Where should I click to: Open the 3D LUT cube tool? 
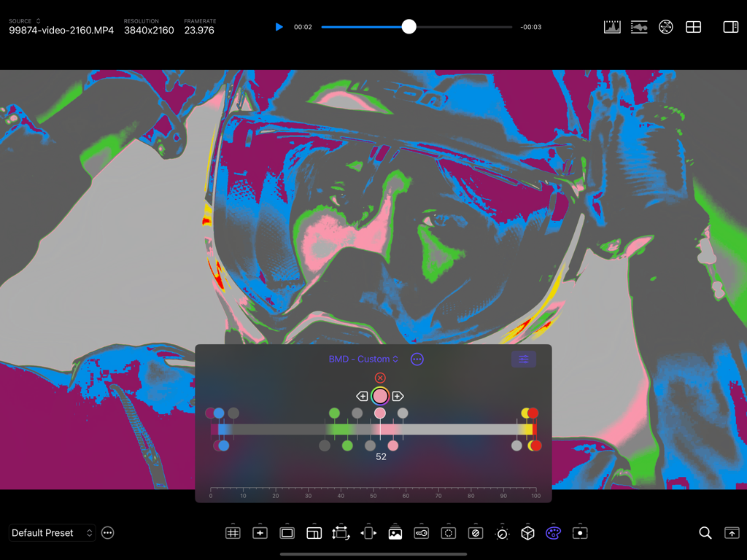[x=527, y=533]
